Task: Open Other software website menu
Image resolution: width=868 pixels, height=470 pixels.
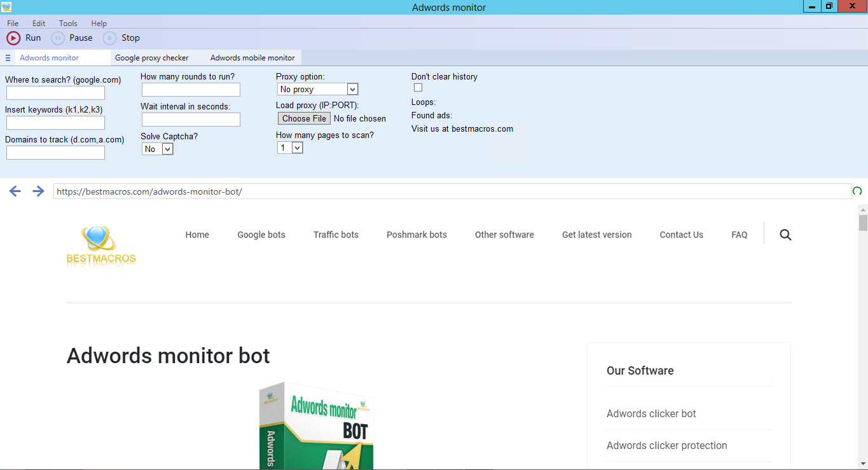Action: (x=504, y=235)
